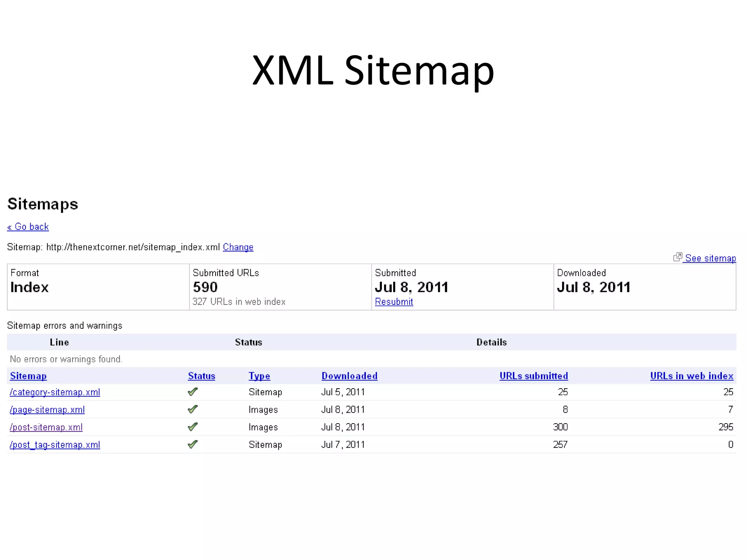Click URLs submitted value 300
The height and width of the screenshot is (560, 747).
coord(561,427)
